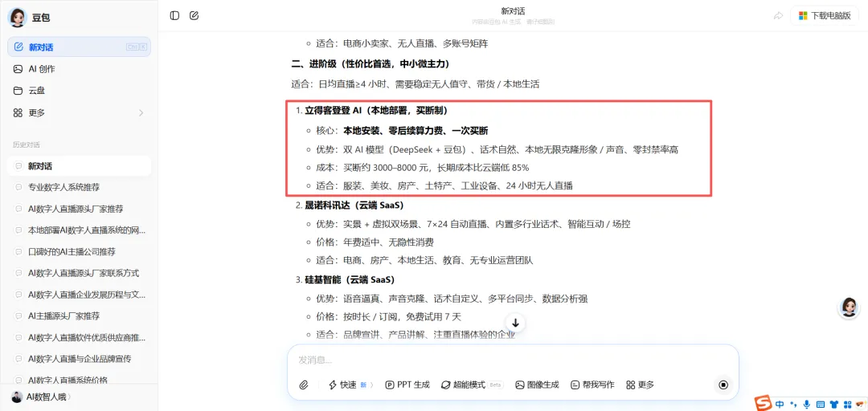Select 新对话 in the sidebar top menu
Viewport: 868px width, 411px height.
pyautogui.click(x=79, y=47)
